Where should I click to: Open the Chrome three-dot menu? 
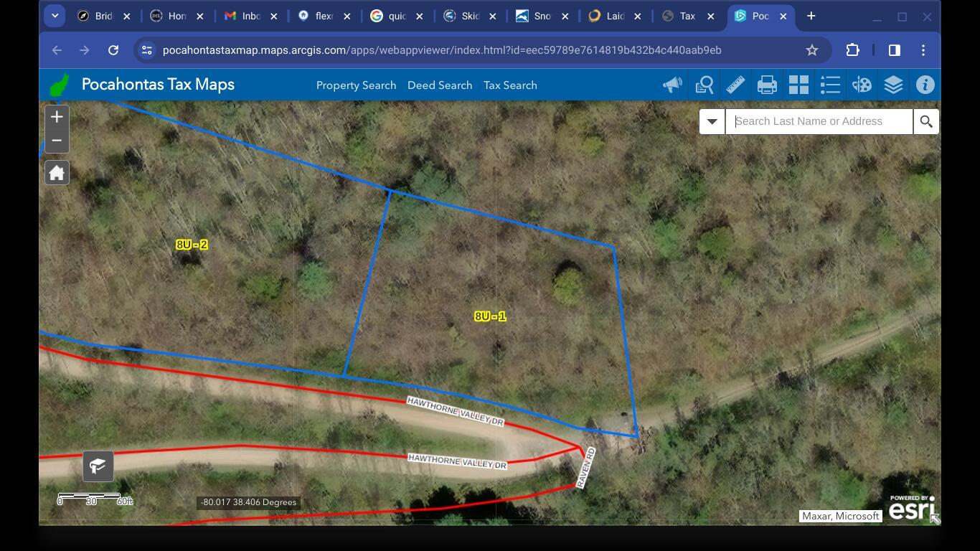923,50
